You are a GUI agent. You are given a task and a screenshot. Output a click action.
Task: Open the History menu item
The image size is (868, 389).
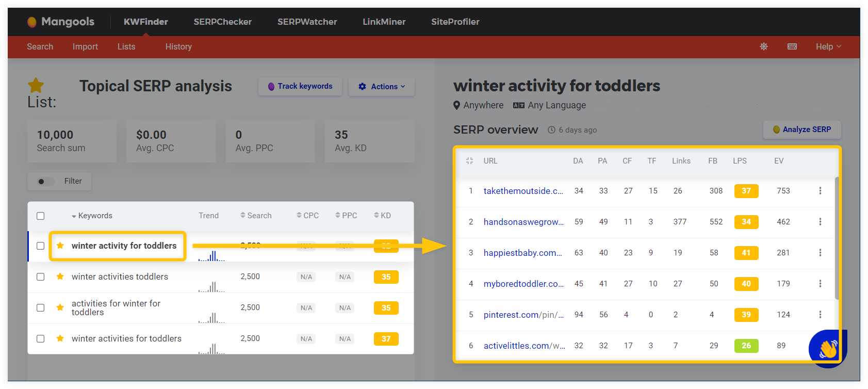[x=178, y=46]
